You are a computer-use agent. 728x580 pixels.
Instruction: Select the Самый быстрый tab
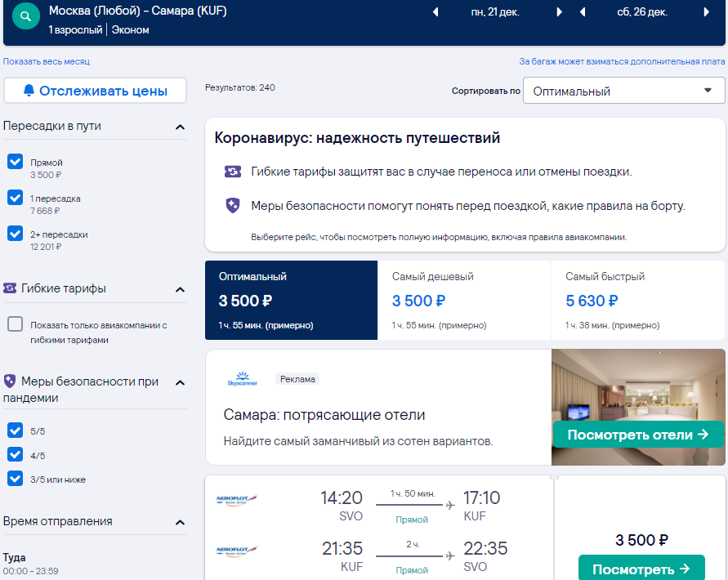click(x=638, y=300)
